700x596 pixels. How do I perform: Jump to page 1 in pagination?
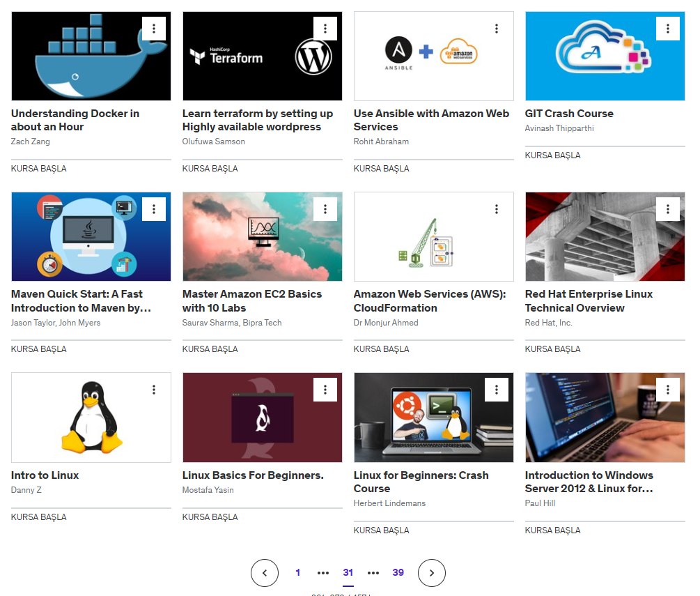click(298, 572)
